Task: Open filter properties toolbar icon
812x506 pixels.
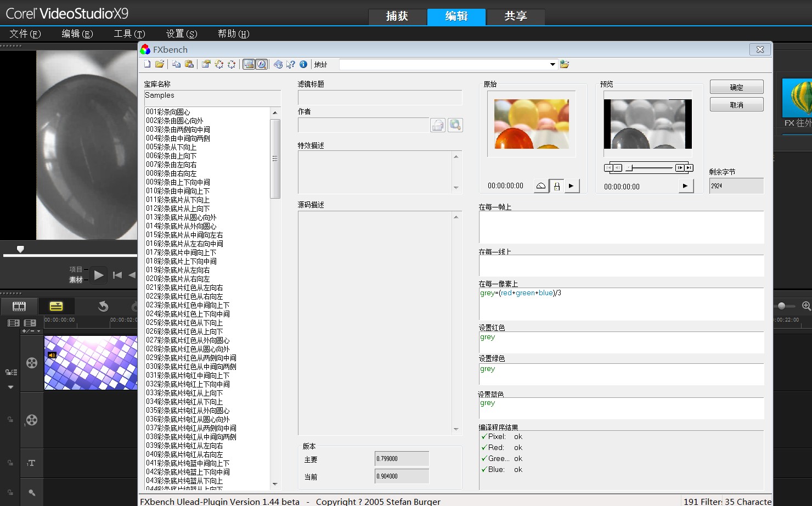Action: tap(206, 64)
